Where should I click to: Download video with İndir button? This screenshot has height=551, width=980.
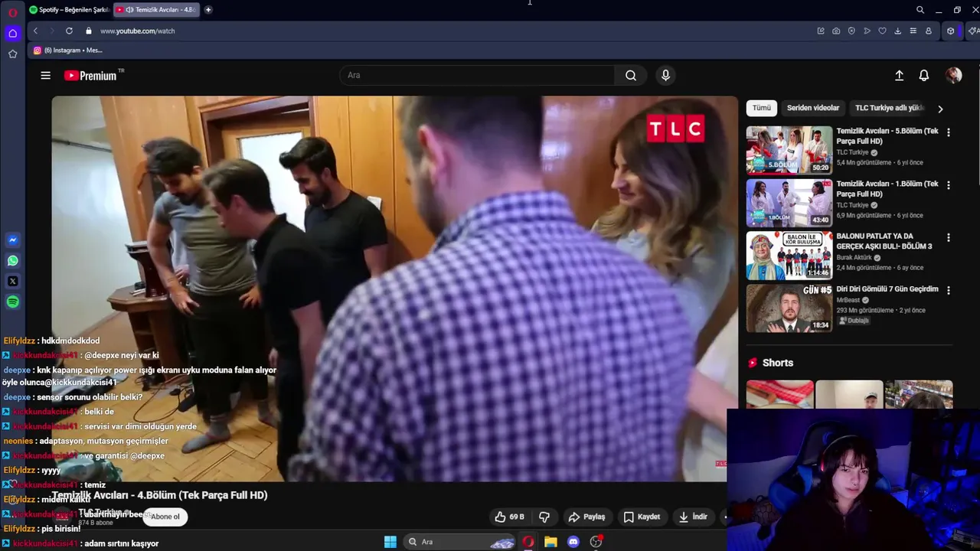pos(693,517)
